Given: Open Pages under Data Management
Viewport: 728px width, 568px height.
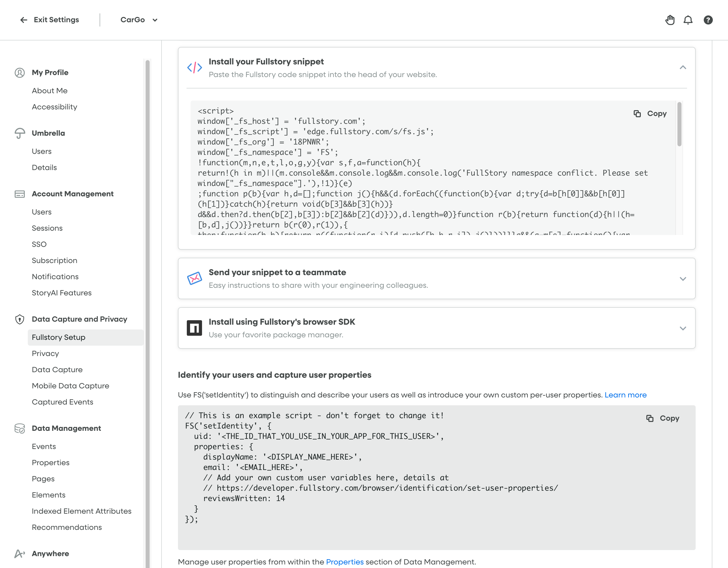Looking at the screenshot, I should (x=43, y=479).
